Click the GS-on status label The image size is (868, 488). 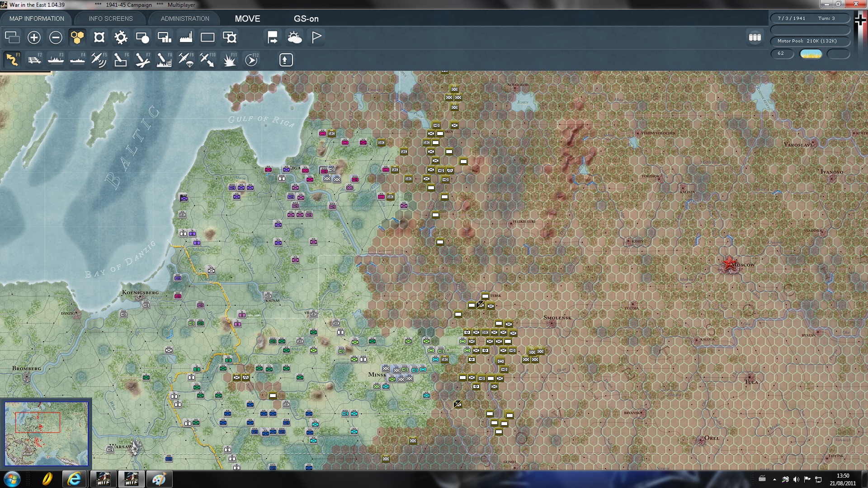coord(306,19)
